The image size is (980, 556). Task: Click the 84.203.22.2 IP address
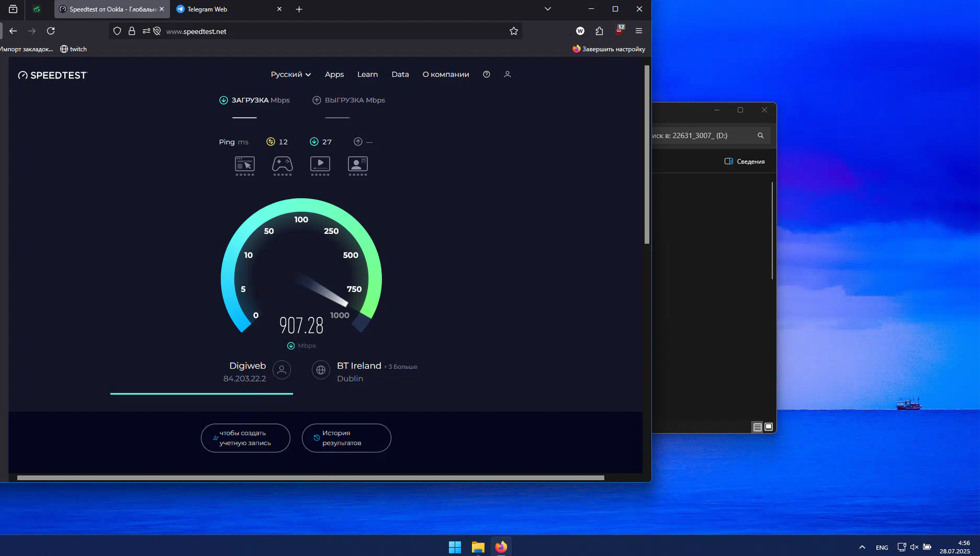click(244, 379)
